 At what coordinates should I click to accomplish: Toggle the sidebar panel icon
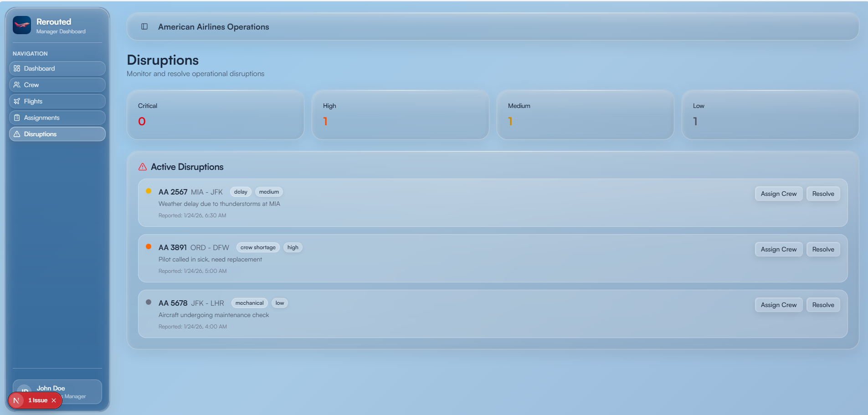[x=144, y=26]
